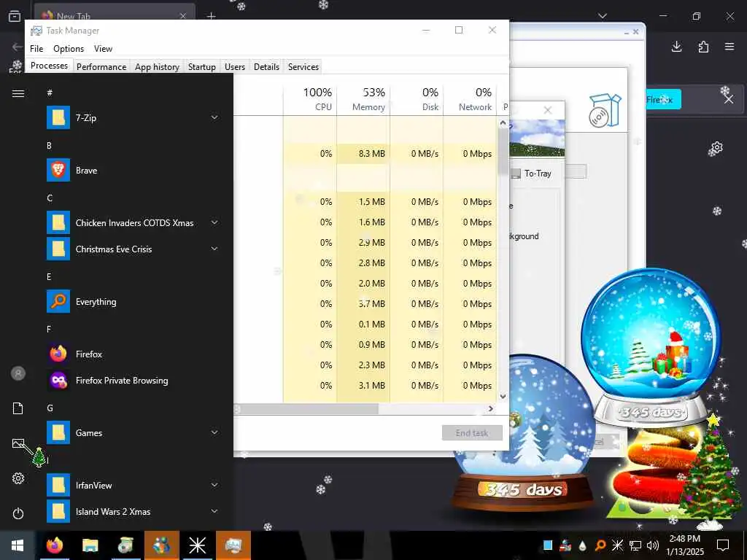The height and width of the screenshot is (560, 747).
Task: Switch to the Startup tab
Action: tap(202, 66)
